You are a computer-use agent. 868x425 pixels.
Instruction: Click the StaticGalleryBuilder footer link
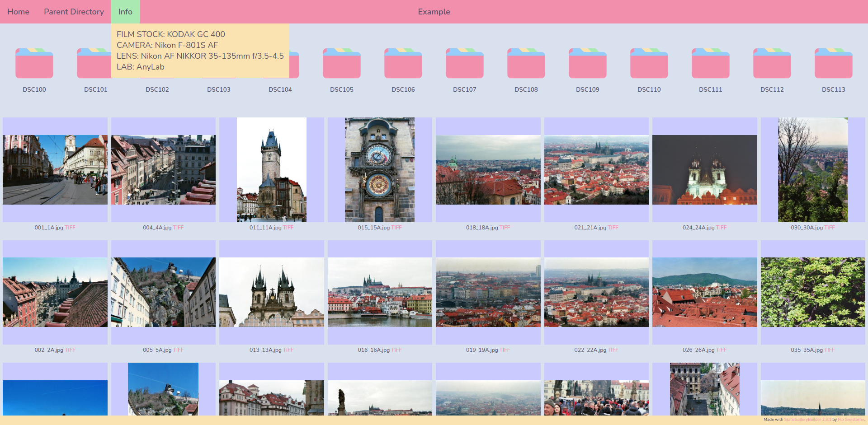pos(807,420)
